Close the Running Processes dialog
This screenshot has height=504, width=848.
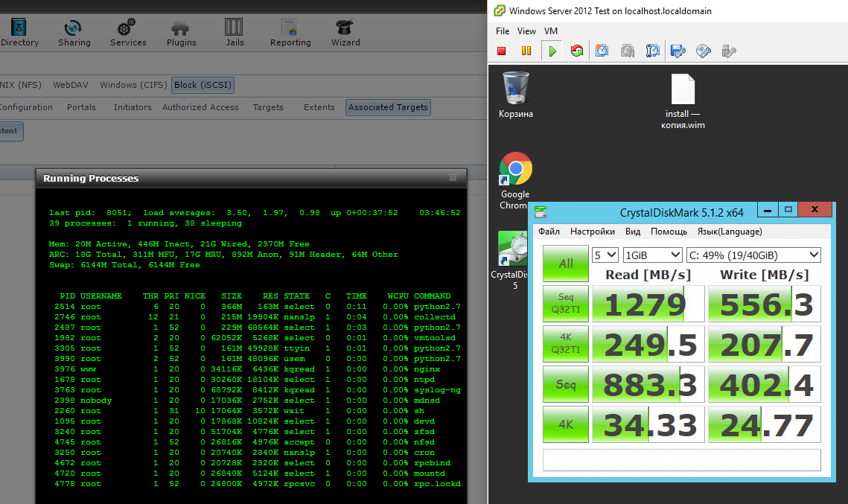click(x=453, y=178)
